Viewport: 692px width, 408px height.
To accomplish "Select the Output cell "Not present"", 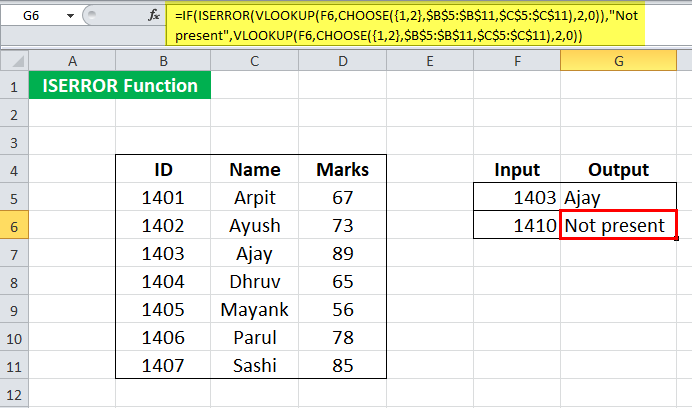I will click(x=618, y=225).
